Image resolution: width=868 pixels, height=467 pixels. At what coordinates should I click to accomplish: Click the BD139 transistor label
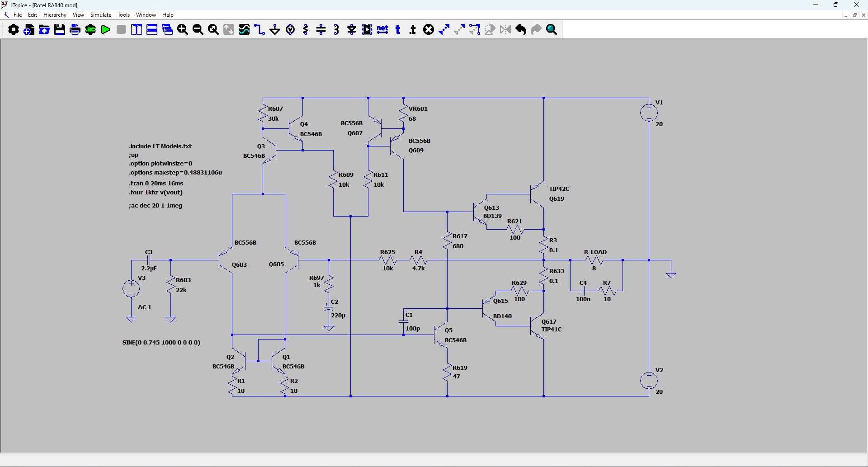pyautogui.click(x=492, y=216)
